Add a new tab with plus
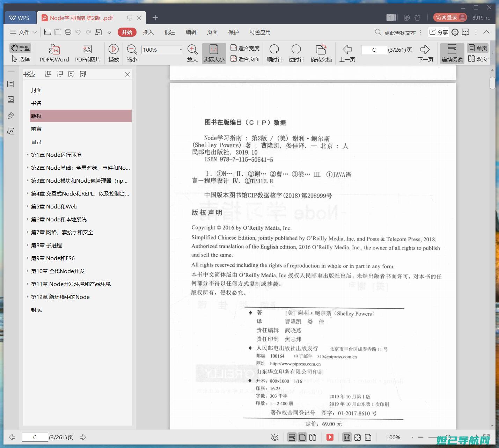The image size is (499, 448). pos(155,17)
